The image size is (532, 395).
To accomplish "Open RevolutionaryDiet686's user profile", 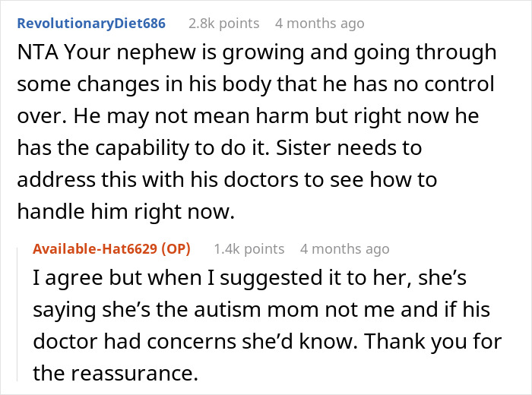I will (91, 24).
